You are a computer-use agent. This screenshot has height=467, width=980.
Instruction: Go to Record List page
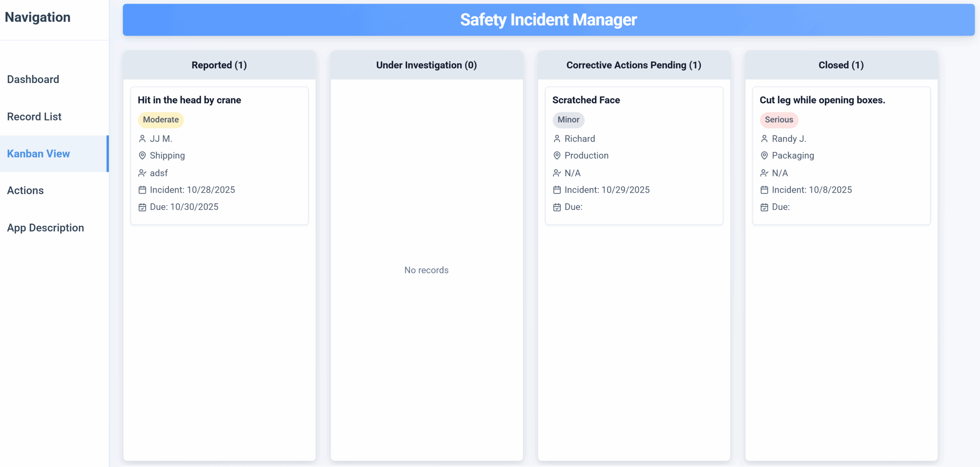point(54,117)
